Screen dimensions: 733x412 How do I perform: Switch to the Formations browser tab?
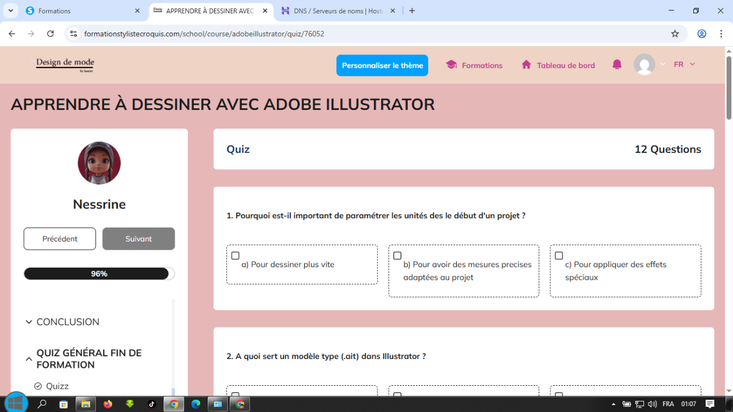(82, 11)
